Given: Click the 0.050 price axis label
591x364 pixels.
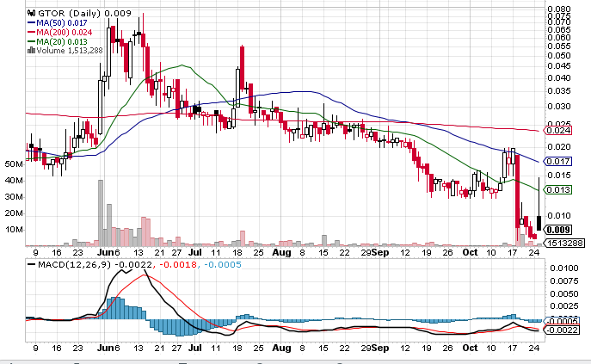Looking at the screenshot, I should [x=559, y=55].
